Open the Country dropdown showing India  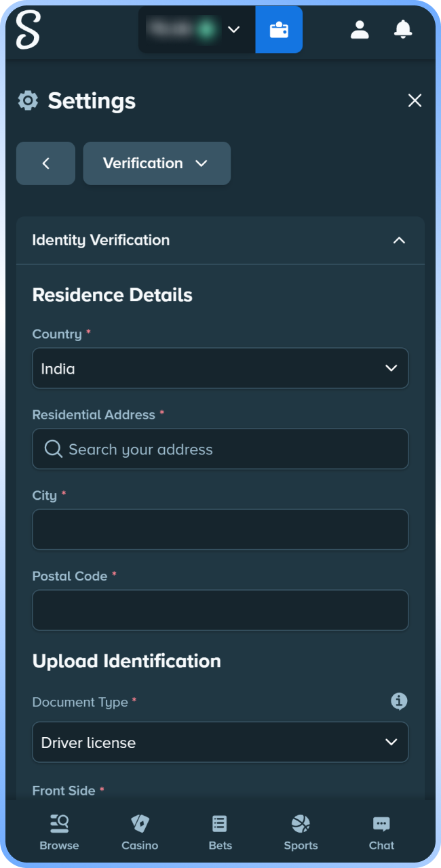point(220,368)
